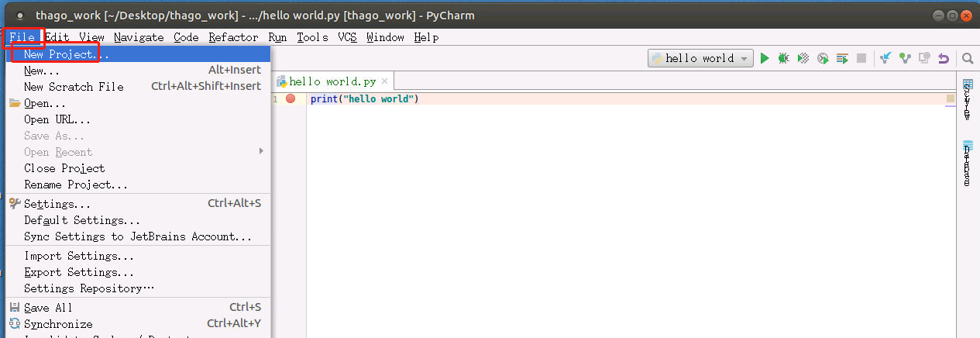Click the VCS Commit icon
980x338 pixels.
(905, 58)
